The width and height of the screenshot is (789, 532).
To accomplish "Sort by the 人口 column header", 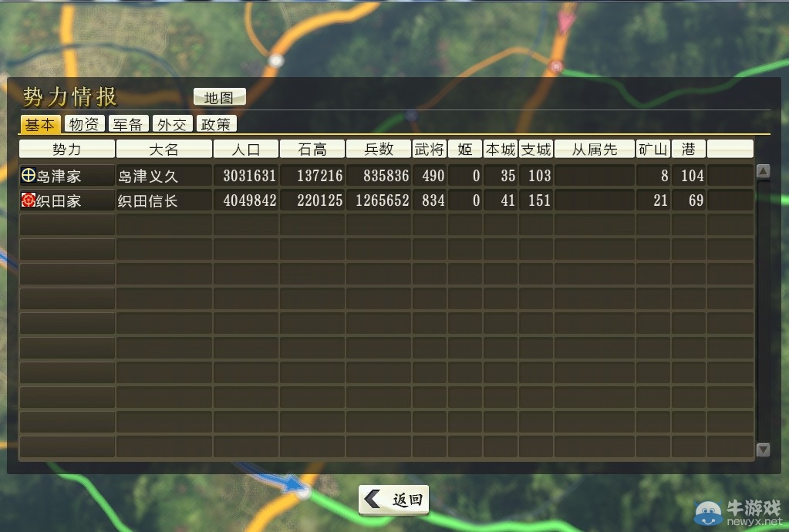I will tap(246, 149).
